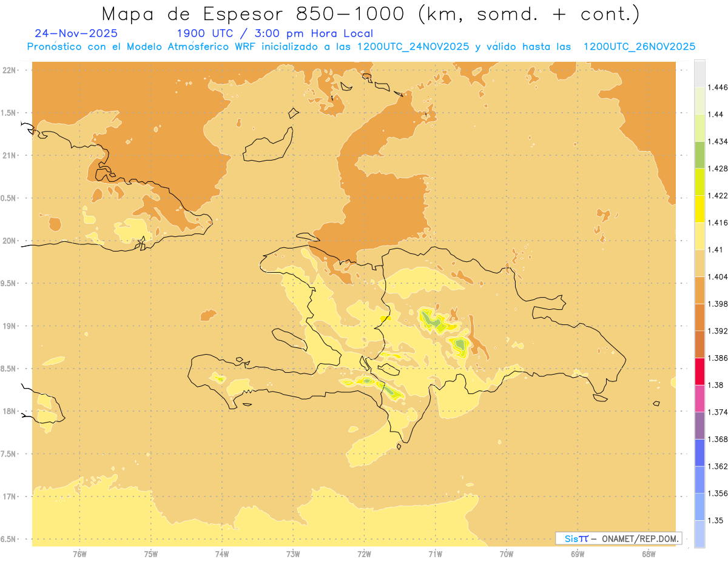Image resolution: width=728 pixels, height=562 pixels.
Task: Click the '71W' longitude label
Action: click(x=435, y=554)
